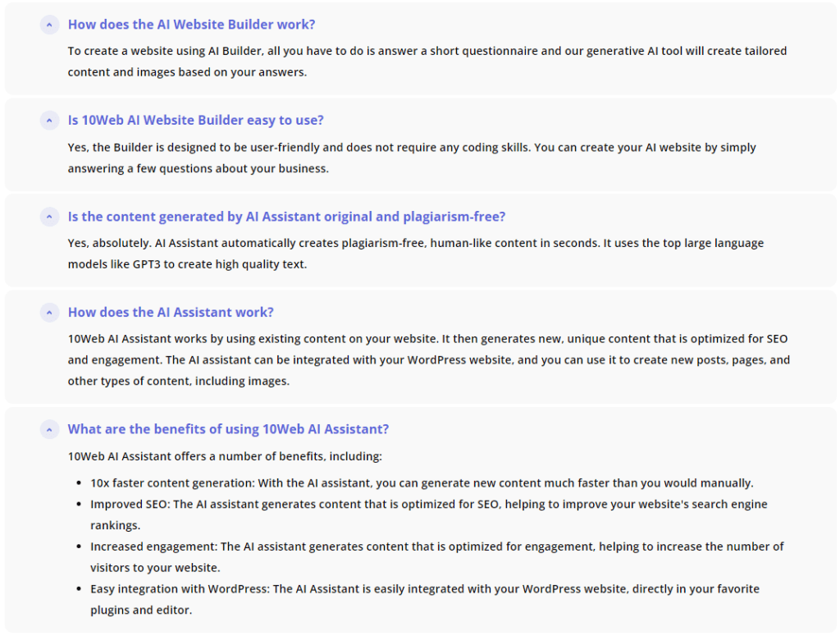Select heading 'Is 10Web AI Website Builder easy to use?'
The image size is (840, 636).
(x=195, y=121)
